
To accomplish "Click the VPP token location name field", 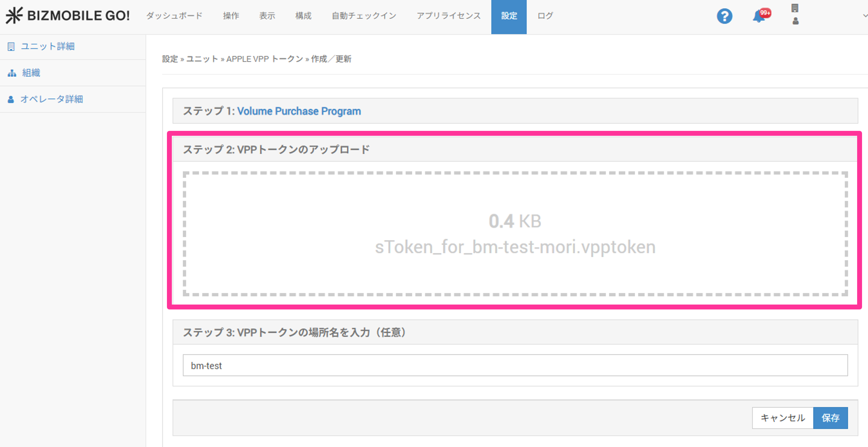I will point(515,365).
